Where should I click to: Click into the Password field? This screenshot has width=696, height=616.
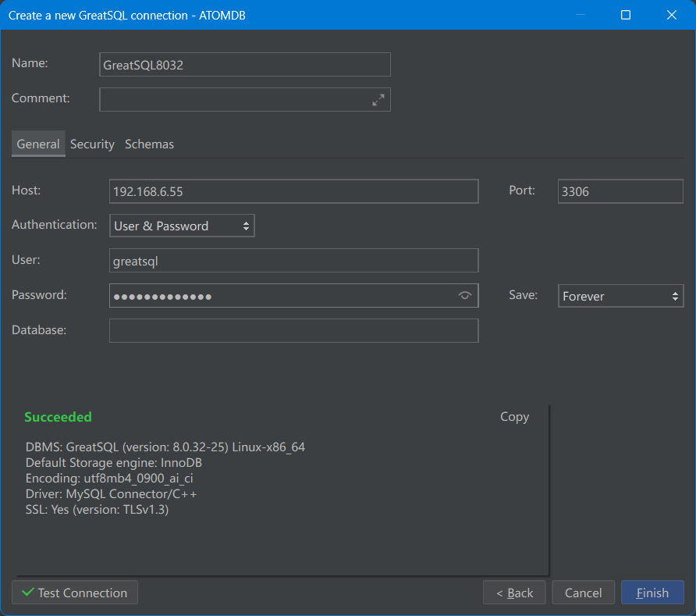[281, 296]
